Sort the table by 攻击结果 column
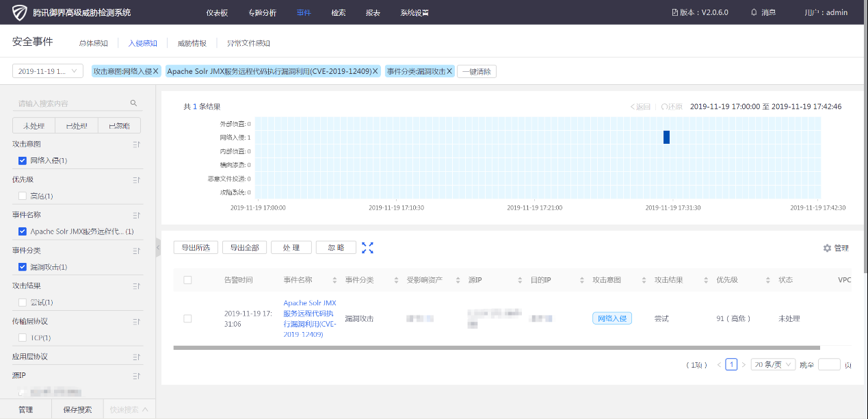Viewport: 868px width, 419px height. pos(706,280)
